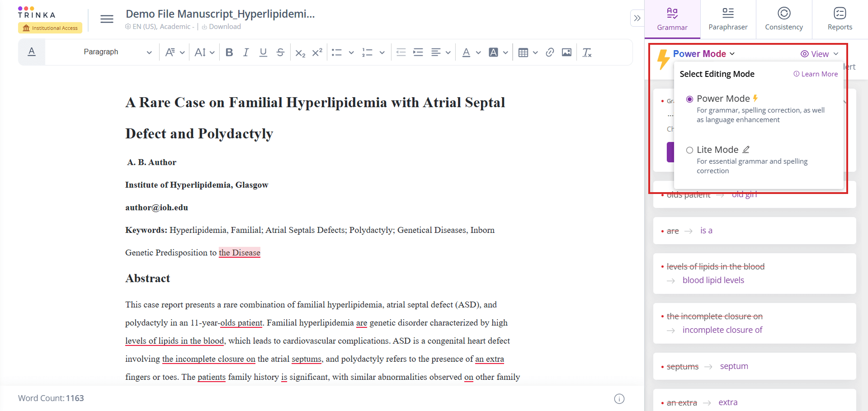Expand table options arrow

point(535,52)
